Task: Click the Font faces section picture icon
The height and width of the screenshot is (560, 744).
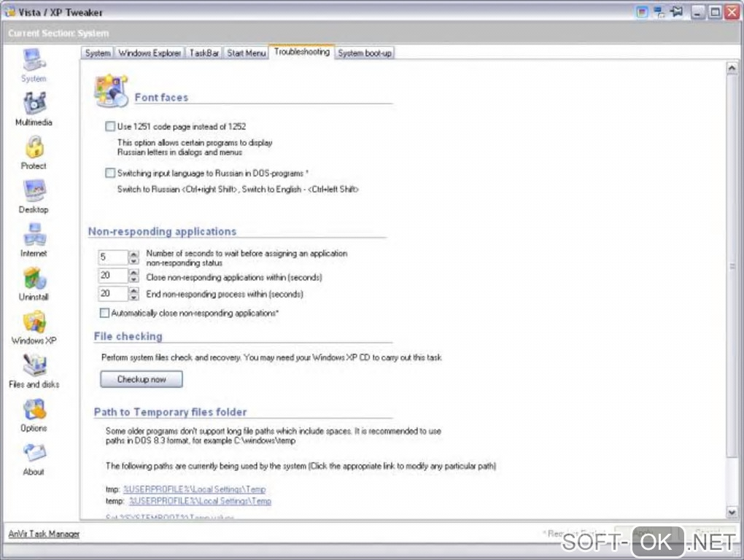Action: tap(111, 90)
